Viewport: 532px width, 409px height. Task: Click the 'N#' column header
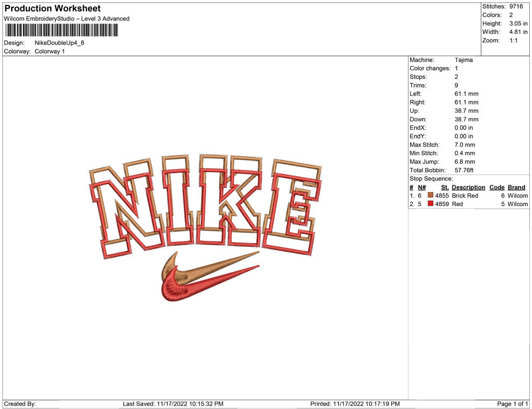[422, 187]
